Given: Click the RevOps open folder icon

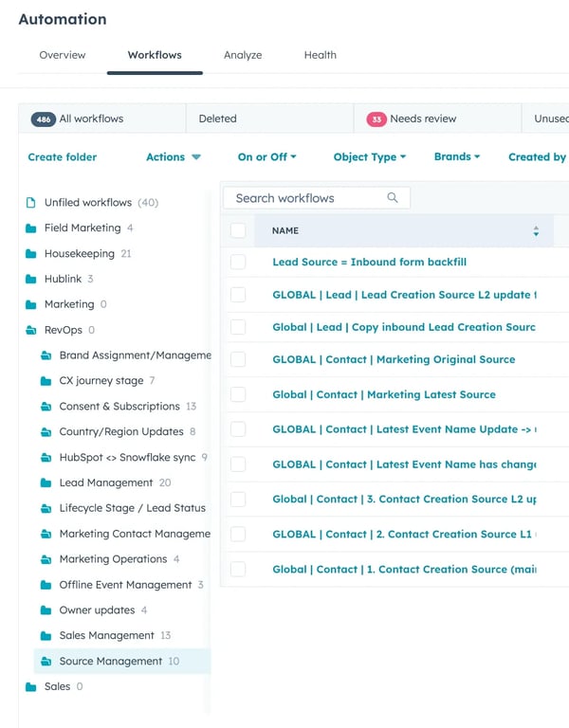Looking at the screenshot, I should [30, 330].
